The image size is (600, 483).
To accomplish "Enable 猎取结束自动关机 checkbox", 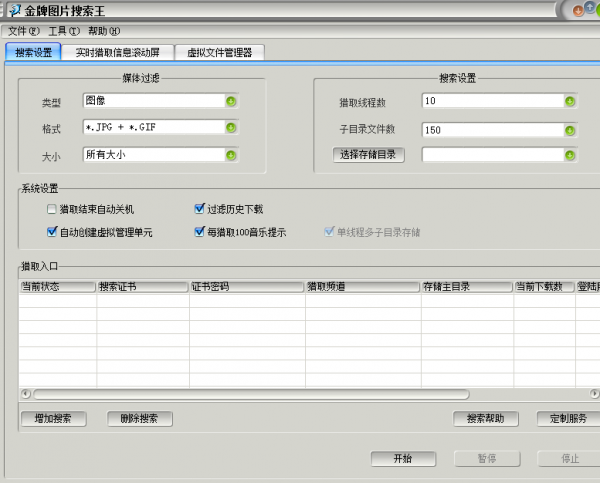I will pyautogui.click(x=52, y=210).
